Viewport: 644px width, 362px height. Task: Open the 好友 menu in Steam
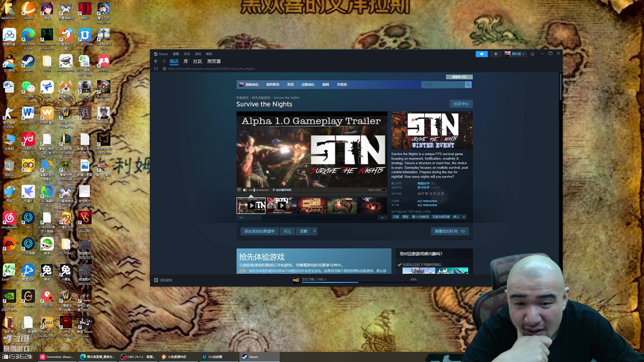point(187,54)
